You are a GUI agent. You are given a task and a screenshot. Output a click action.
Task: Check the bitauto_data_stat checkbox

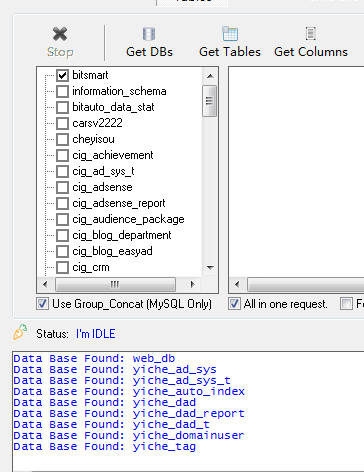click(62, 107)
